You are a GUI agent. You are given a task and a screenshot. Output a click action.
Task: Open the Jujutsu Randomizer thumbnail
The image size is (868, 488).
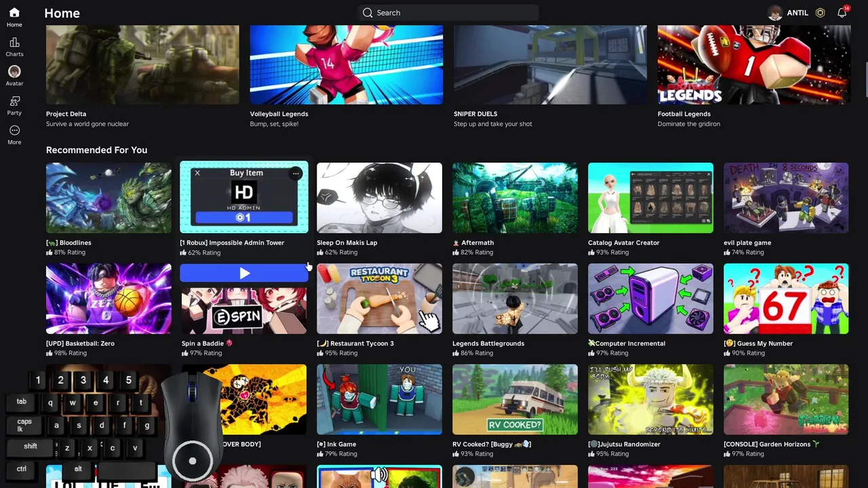[x=650, y=400]
